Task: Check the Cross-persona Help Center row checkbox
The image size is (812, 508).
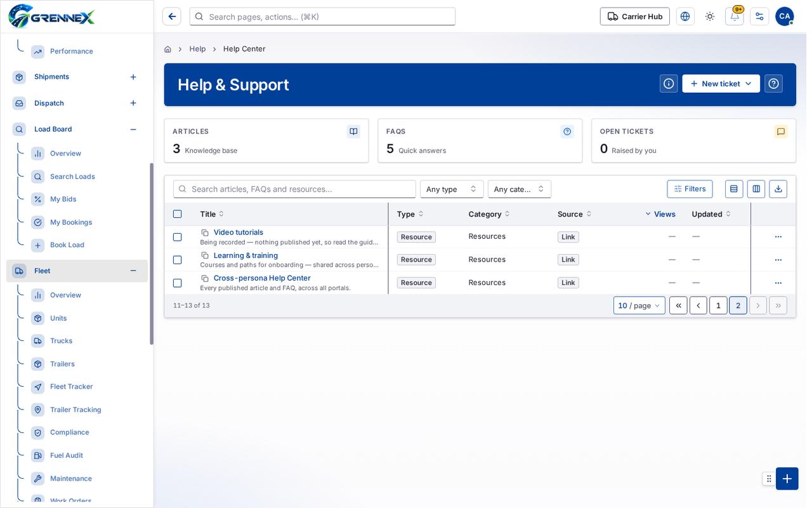Action: coord(178,283)
